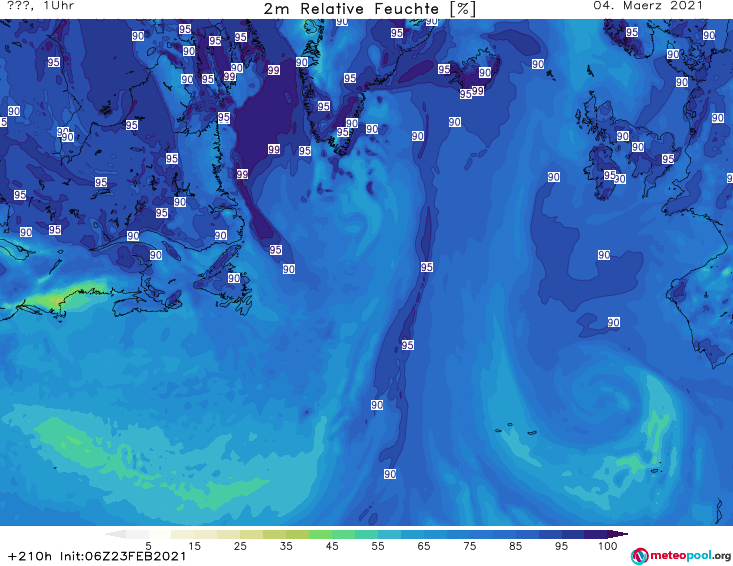
Task: Click the meteopool circular logo icon
Action: pos(639,556)
